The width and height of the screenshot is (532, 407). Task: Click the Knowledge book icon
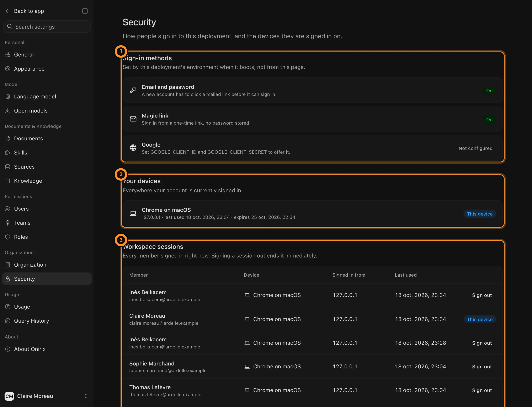(x=8, y=181)
